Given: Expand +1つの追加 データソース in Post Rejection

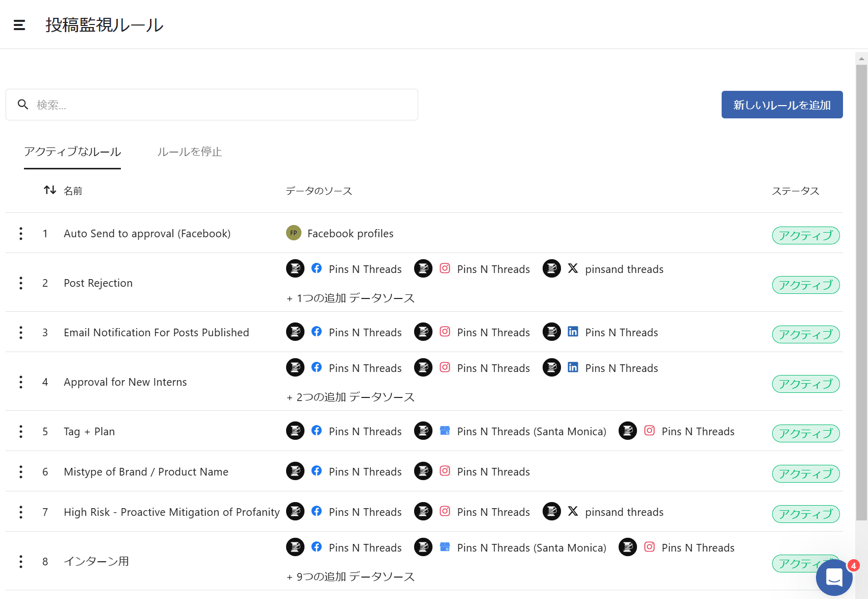Looking at the screenshot, I should coord(351,298).
